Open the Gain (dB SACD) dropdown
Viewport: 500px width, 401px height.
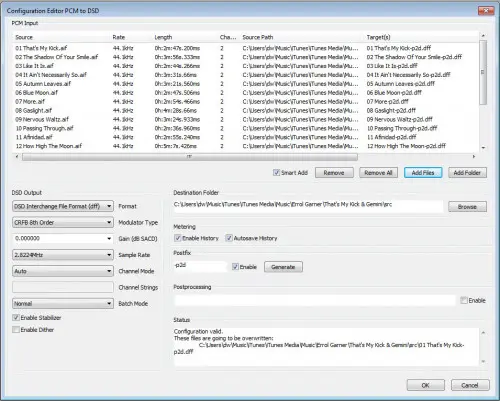63,238
